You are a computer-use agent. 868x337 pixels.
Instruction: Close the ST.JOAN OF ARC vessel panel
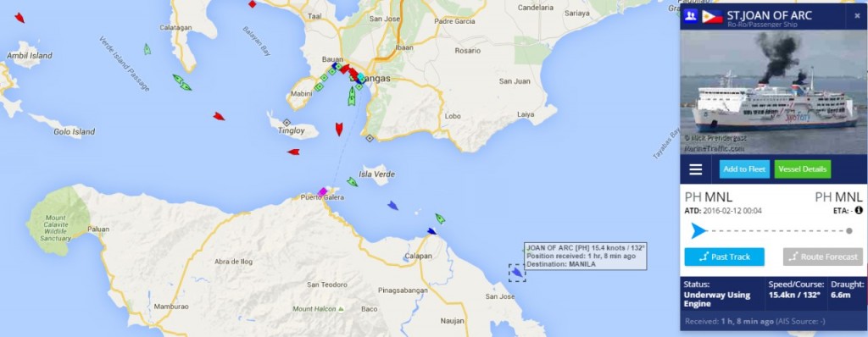pyautogui.click(x=857, y=16)
